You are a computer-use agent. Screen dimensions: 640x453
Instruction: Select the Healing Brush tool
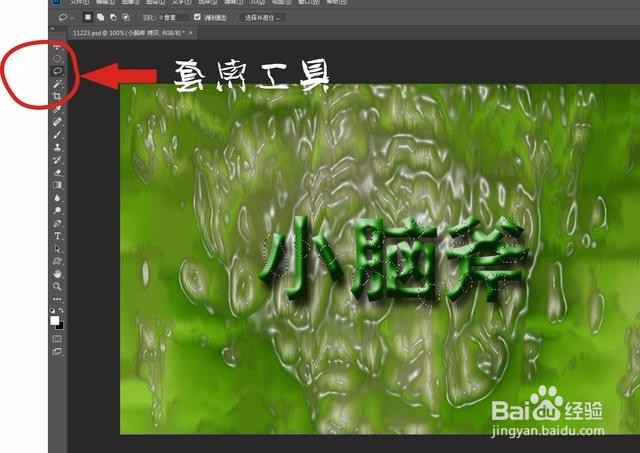pyautogui.click(x=58, y=122)
